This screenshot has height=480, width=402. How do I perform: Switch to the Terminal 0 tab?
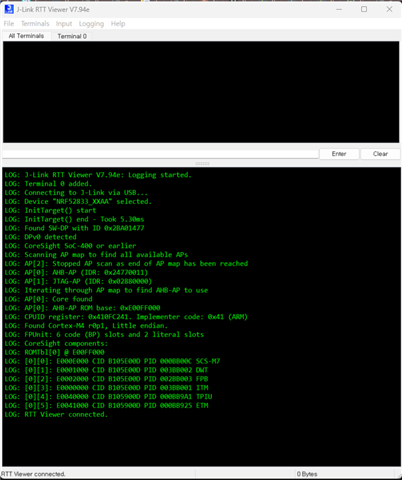(x=72, y=36)
